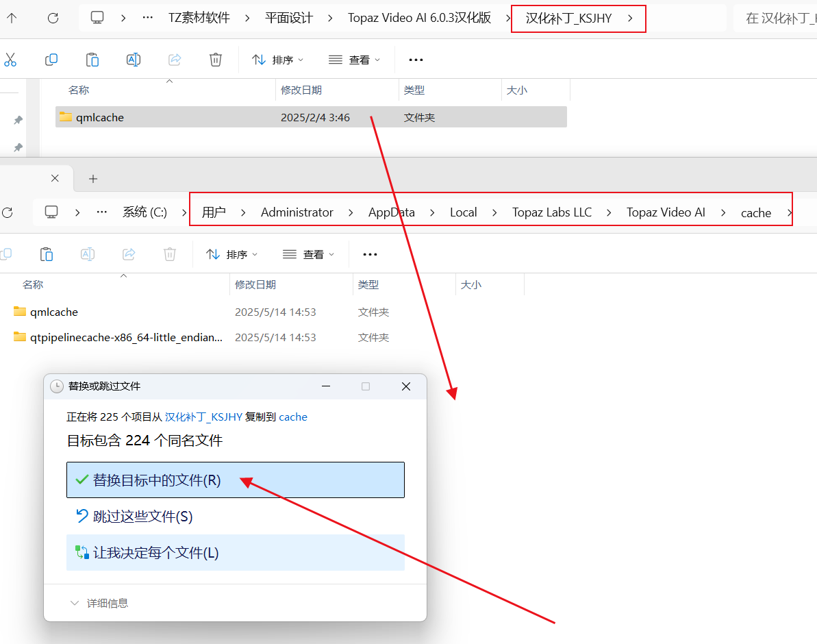The height and width of the screenshot is (644, 817).
Task: Open the 汉化补丁_KSJHY link in dialog
Action: [x=203, y=417]
